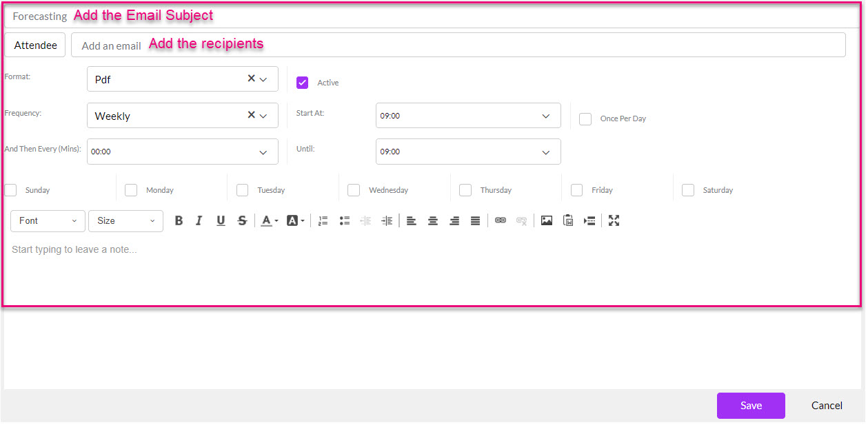This screenshot has height=425, width=868.
Task: Apply bold formatting in the note editor
Action: click(x=179, y=220)
